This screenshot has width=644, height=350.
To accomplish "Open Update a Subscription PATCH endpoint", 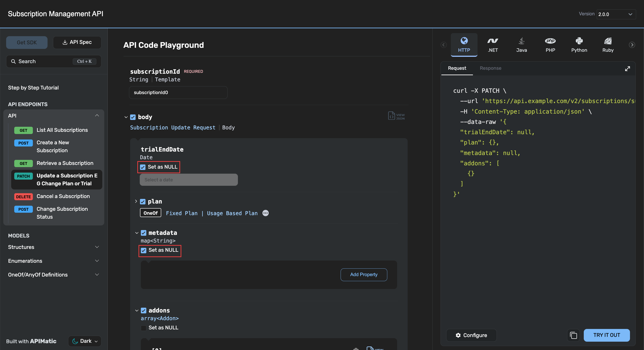I will (x=57, y=180).
